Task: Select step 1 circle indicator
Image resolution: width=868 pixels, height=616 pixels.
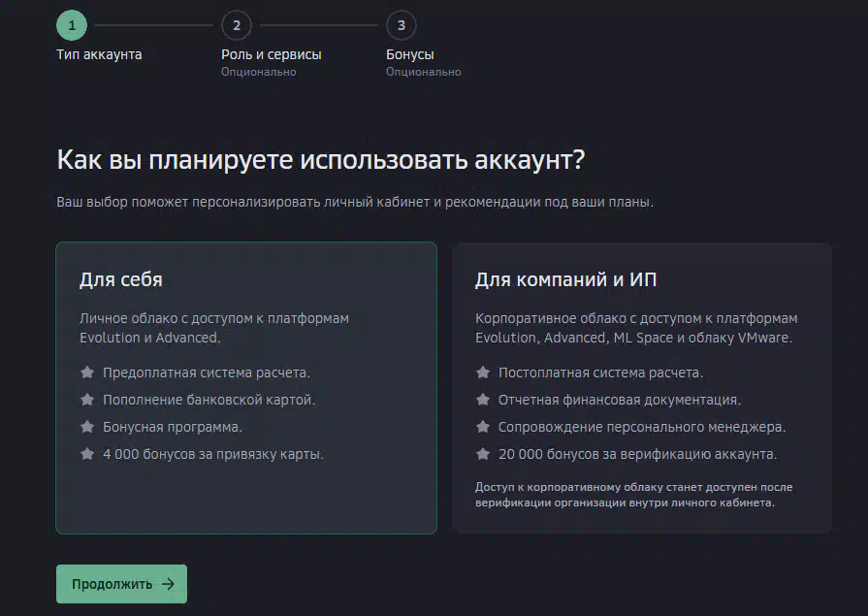Action: tap(72, 25)
